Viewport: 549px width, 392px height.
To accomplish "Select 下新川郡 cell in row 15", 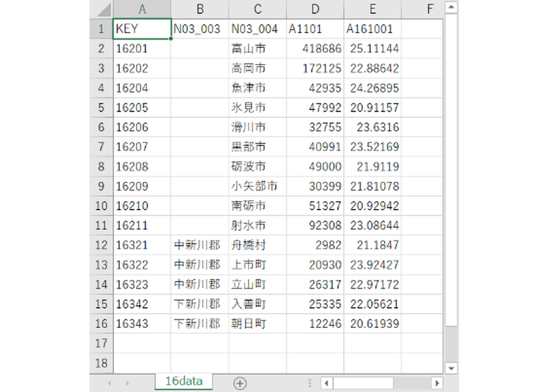I will coord(200,304).
